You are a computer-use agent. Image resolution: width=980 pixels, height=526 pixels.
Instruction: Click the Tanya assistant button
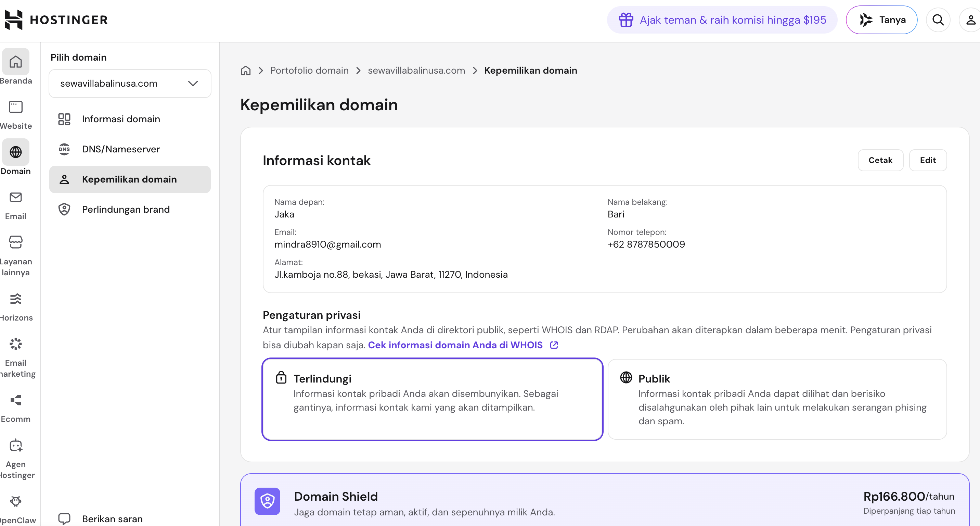[x=881, y=20]
